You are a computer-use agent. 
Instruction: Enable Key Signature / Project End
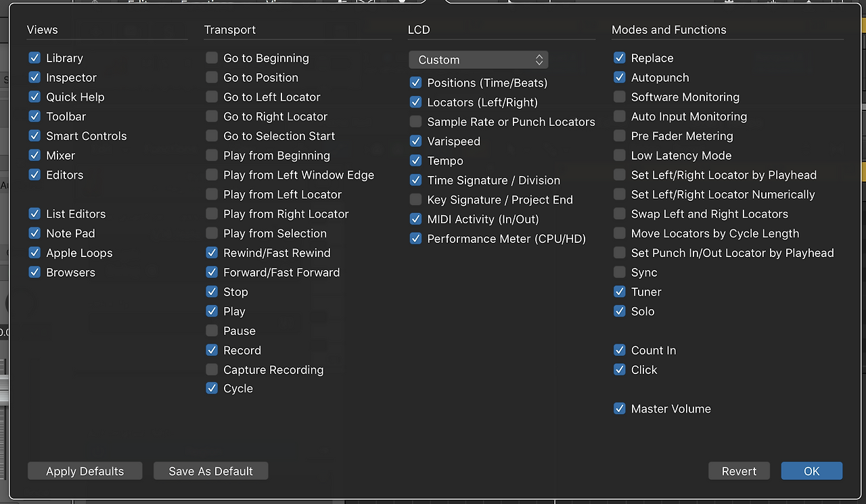[x=415, y=200]
